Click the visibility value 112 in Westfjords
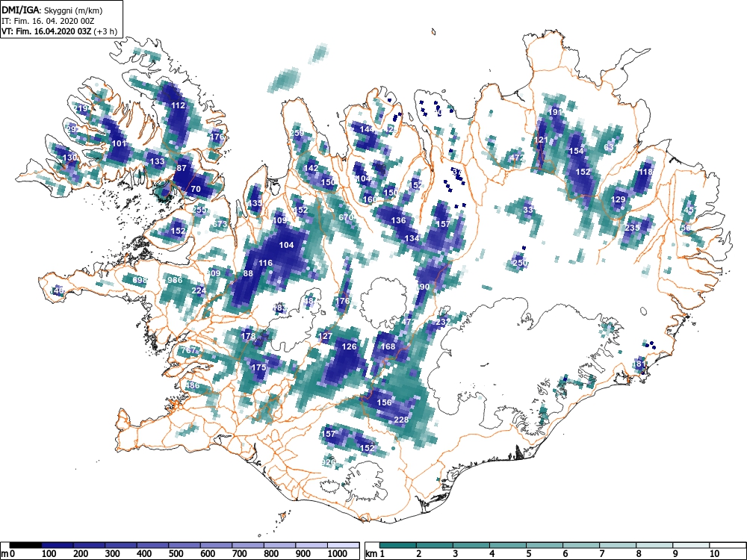The width and height of the screenshot is (747, 560). tap(178, 105)
